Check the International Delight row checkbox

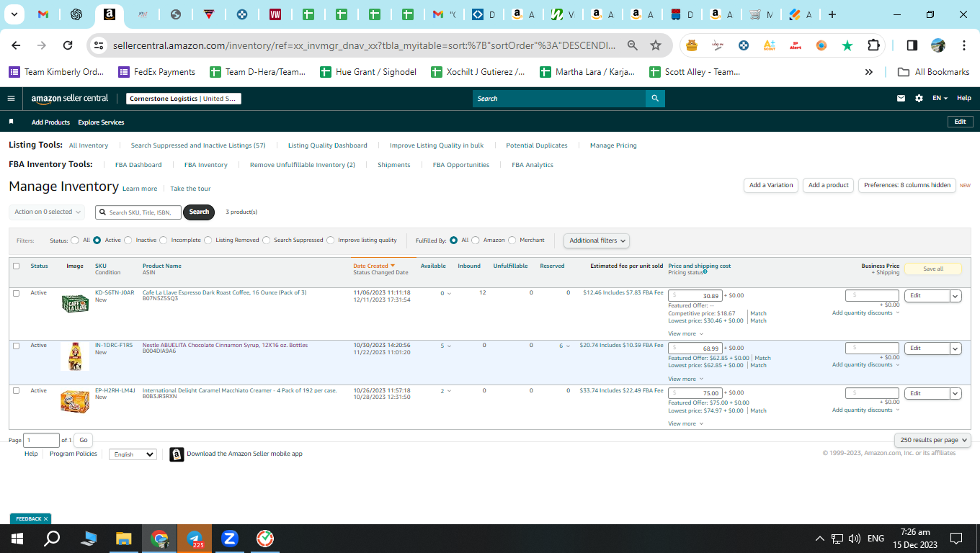(x=17, y=391)
